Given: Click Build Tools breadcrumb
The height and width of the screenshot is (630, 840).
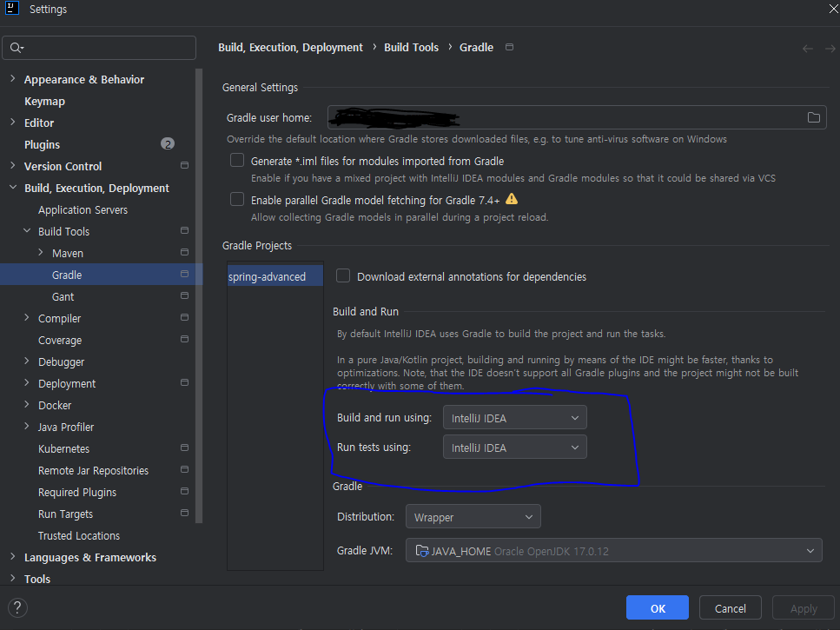Looking at the screenshot, I should point(411,47).
